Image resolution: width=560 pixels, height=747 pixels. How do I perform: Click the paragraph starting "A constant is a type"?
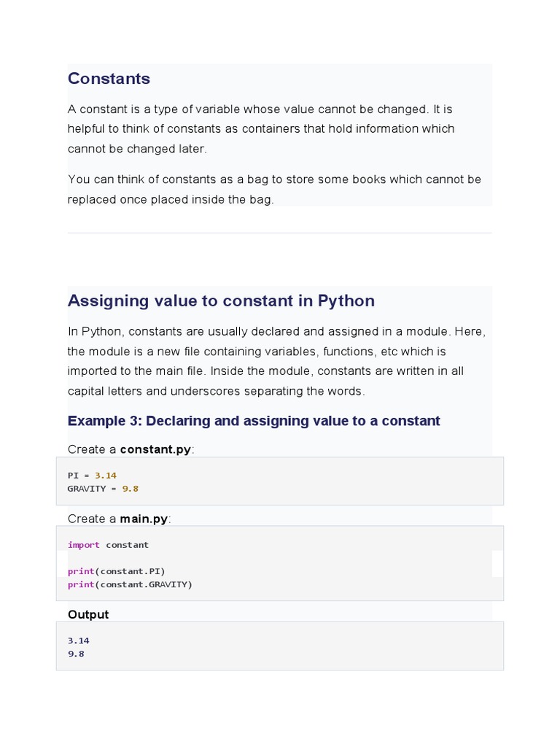[261, 129]
